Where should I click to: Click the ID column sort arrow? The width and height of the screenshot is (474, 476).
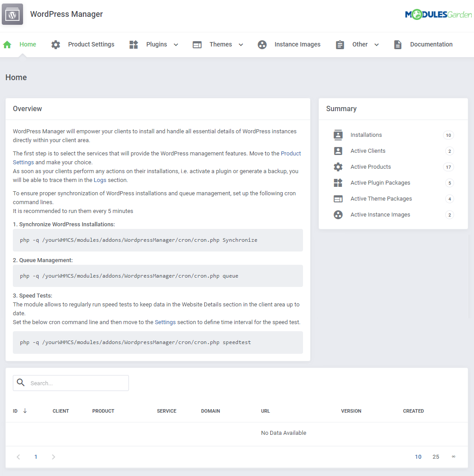(25, 411)
